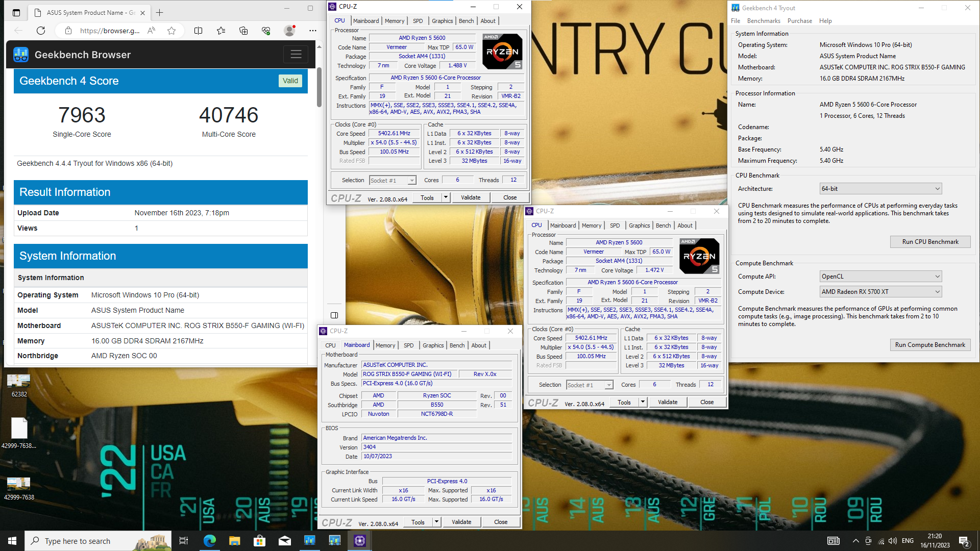
Task: Click the browser essentials heart icon
Action: (x=266, y=31)
